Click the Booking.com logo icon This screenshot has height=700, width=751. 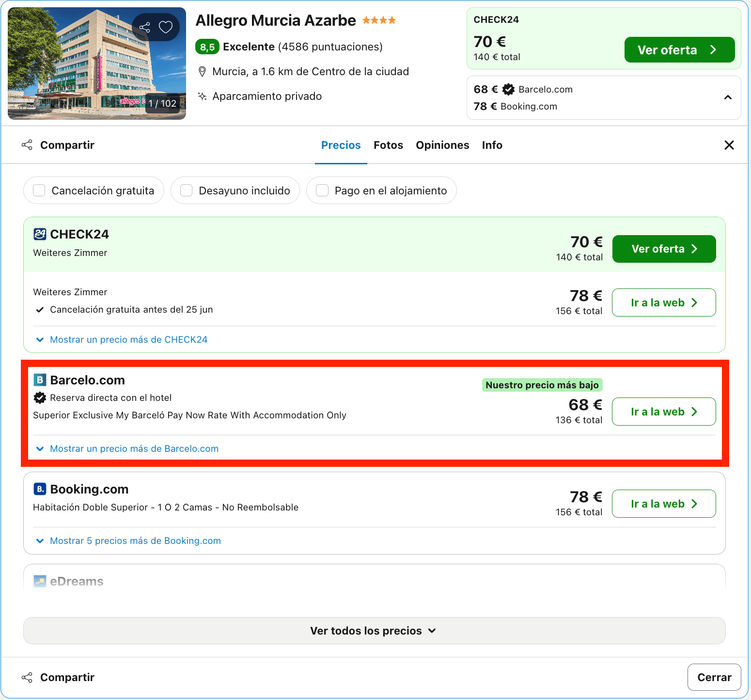tap(40, 489)
